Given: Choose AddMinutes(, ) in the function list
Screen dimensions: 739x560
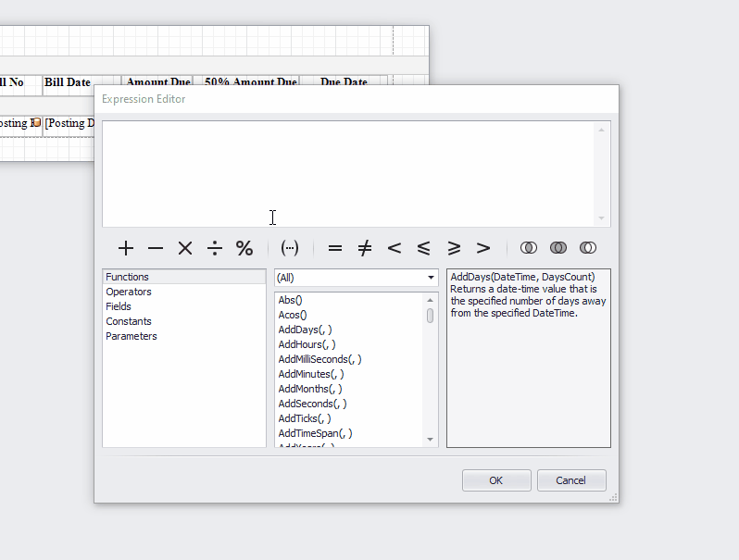Looking at the screenshot, I should click(349, 374).
